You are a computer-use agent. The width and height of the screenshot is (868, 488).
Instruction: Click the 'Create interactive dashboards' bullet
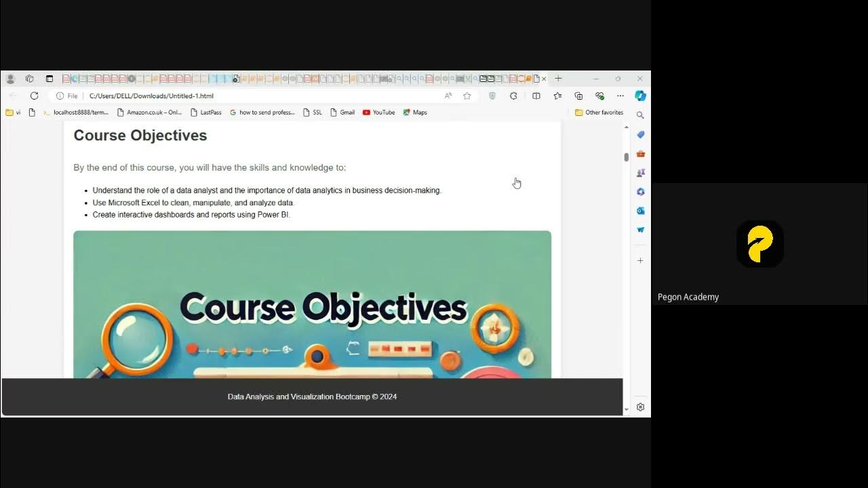coord(191,215)
